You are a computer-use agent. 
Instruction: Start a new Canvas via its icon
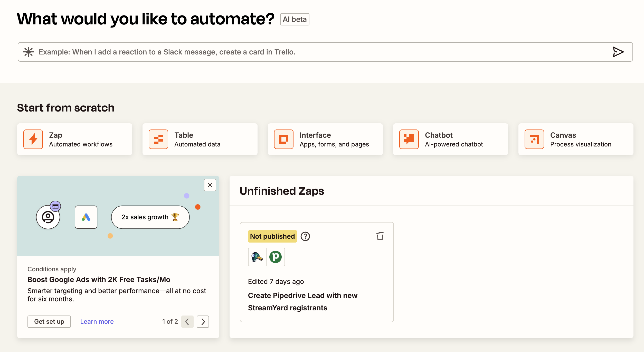pos(534,139)
